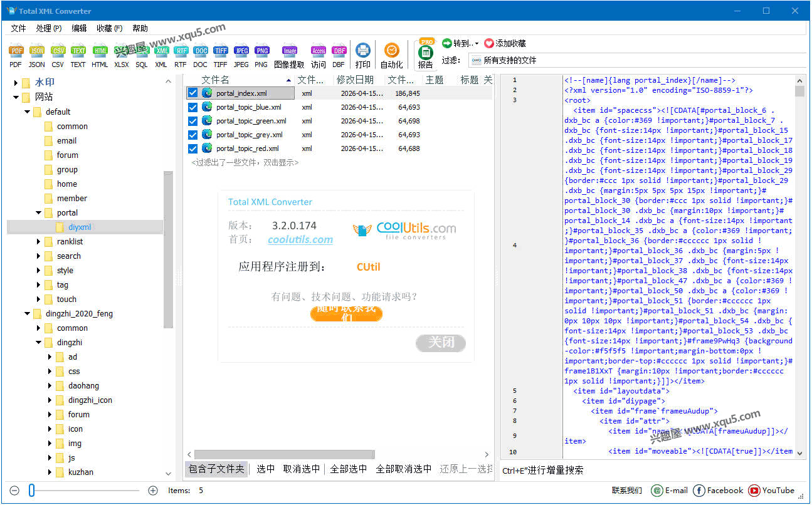Collapse the dingzhi_2020_feng folder node
This screenshot has width=812, height=505.
click(28, 313)
